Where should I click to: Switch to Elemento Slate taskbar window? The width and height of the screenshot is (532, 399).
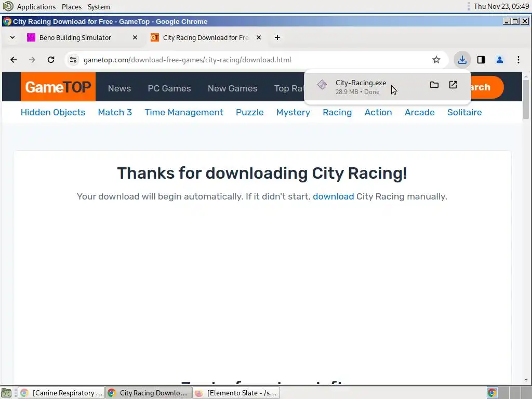click(x=236, y=393)
